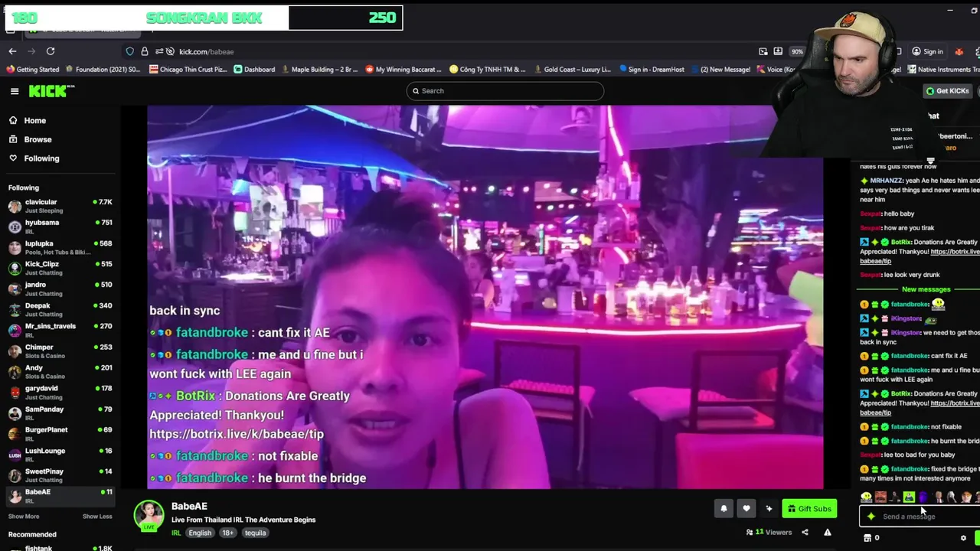Click the tracking protection shield icon

[x=130, y=51]
